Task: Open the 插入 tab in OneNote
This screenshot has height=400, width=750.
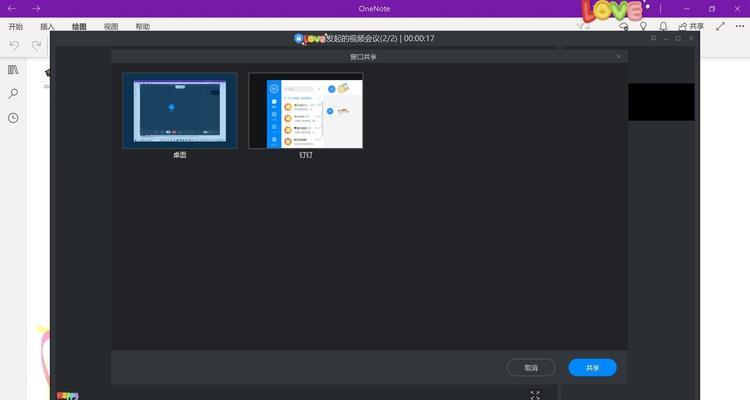Action: (x=47, y=26)
